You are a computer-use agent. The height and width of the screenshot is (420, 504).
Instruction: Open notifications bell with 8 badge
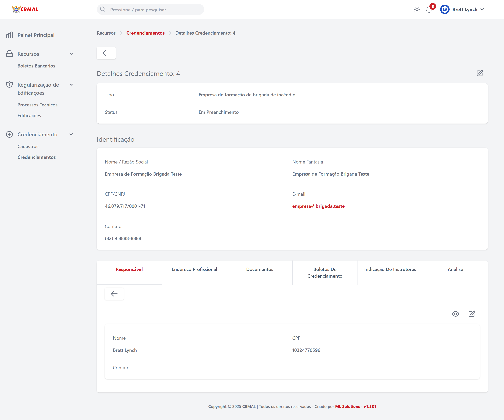click(x=429, y=10)
